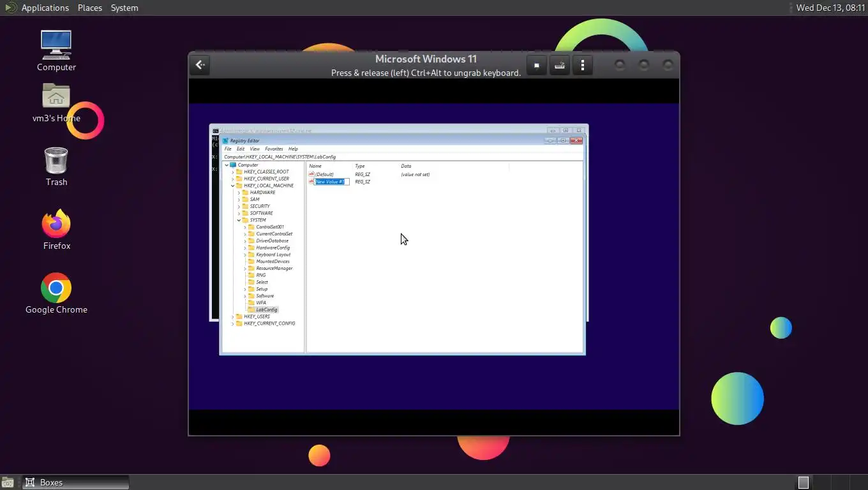
Task: Open the Places menu in top panel
Action: (90, 8)
